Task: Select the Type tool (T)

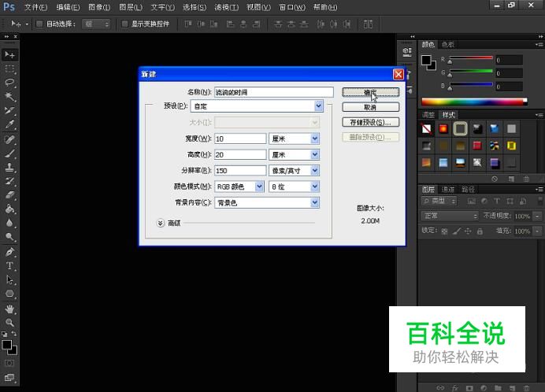Action: [10, 266]
